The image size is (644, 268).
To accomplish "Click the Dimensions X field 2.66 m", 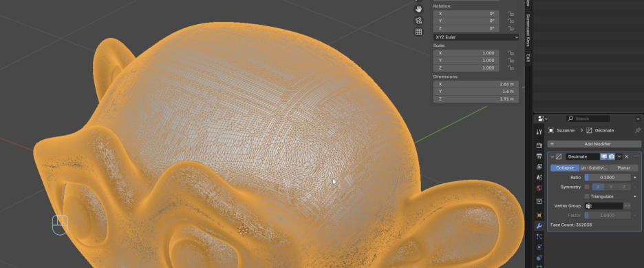I will click(476, 84).
